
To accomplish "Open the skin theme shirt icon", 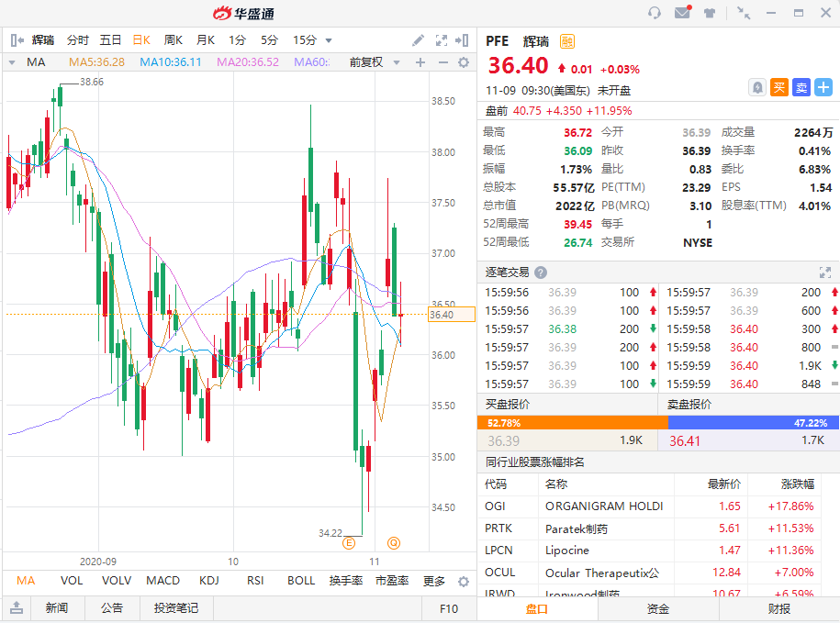I will [710, 13].
